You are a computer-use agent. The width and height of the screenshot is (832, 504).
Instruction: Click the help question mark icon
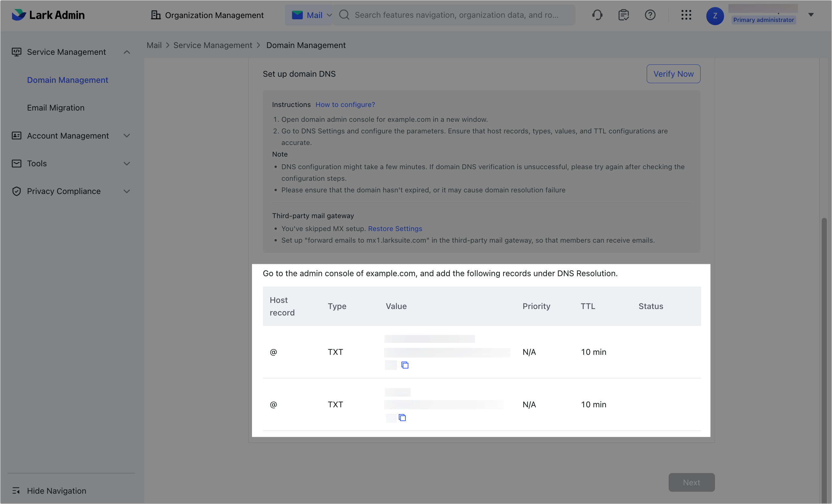650,15
